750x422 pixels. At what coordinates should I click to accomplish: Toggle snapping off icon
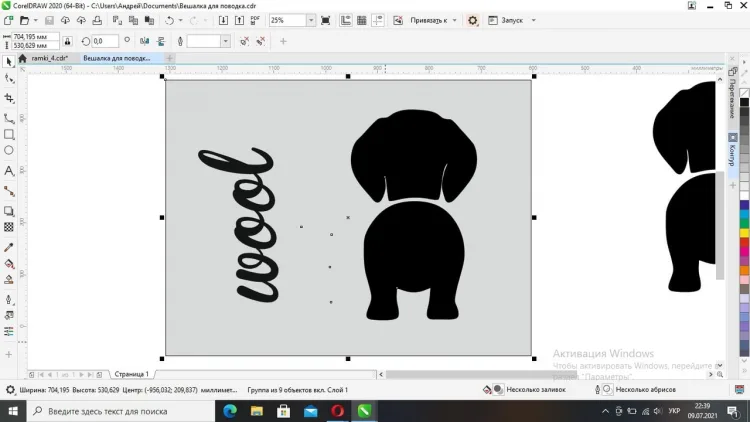coord(398,21)
